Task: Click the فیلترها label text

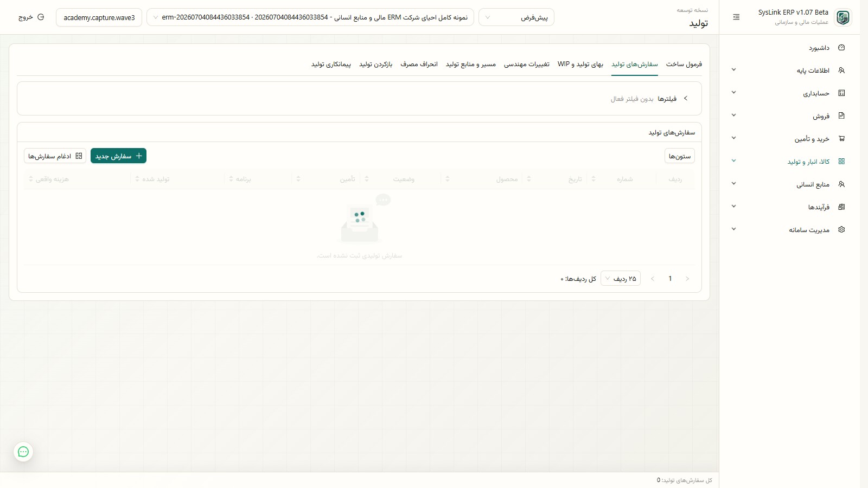Action: pos(667,99)
